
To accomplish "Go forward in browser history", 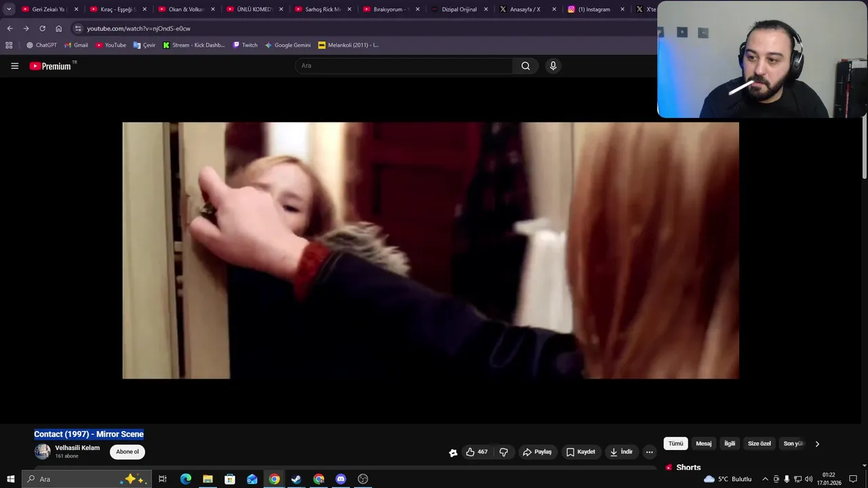I will [26, 28].
